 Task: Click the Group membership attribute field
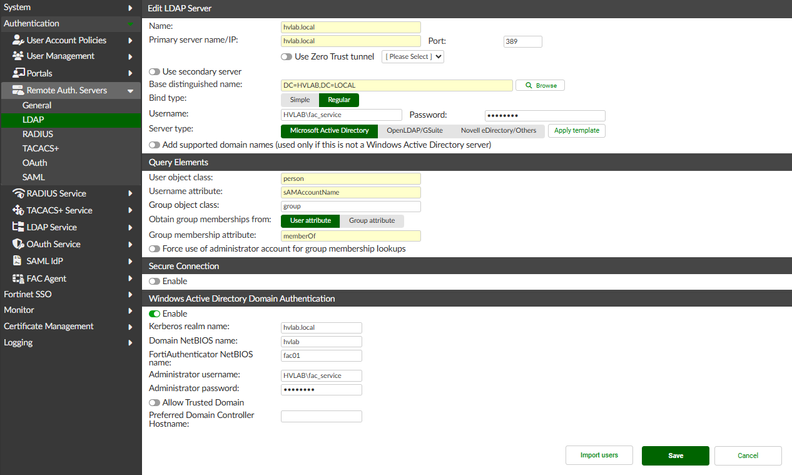coord(351,236)
